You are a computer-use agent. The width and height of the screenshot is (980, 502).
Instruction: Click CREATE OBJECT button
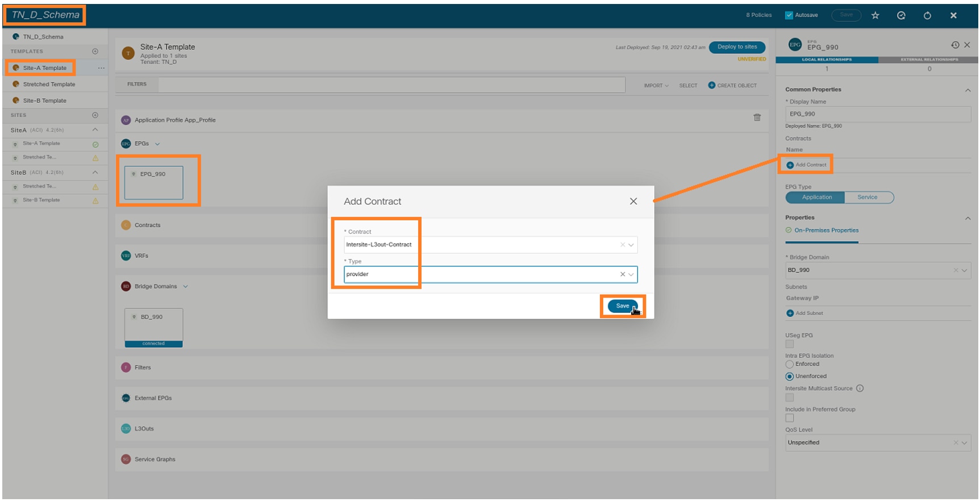point(732,86)
